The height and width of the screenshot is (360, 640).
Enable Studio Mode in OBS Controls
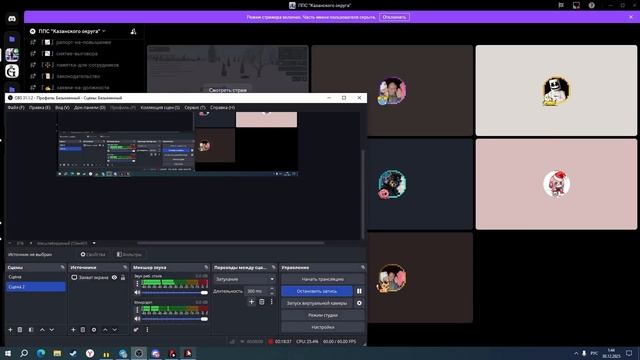322,315
